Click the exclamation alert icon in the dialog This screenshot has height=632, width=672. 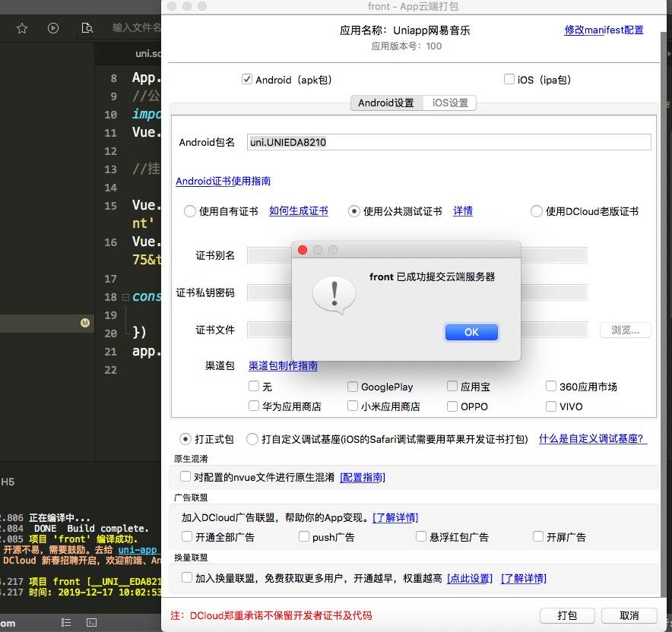(334, 294)
